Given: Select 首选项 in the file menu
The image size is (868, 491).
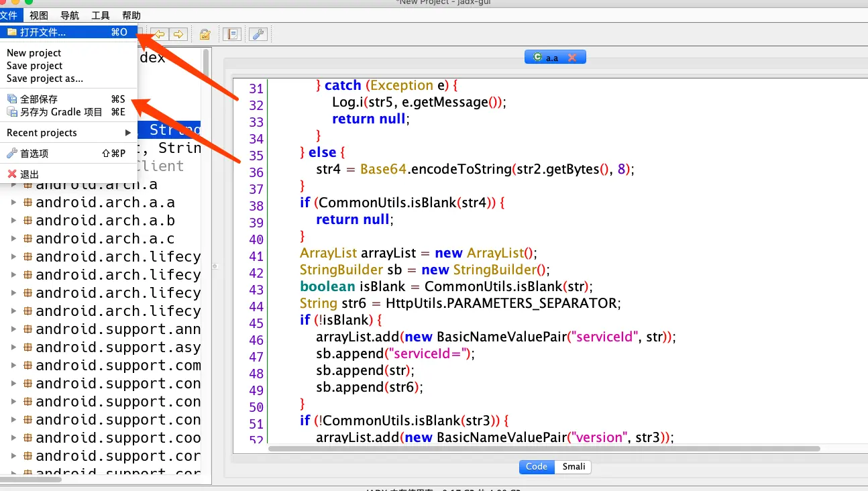Looking at the screenshot, I should (x=68, y=154).
